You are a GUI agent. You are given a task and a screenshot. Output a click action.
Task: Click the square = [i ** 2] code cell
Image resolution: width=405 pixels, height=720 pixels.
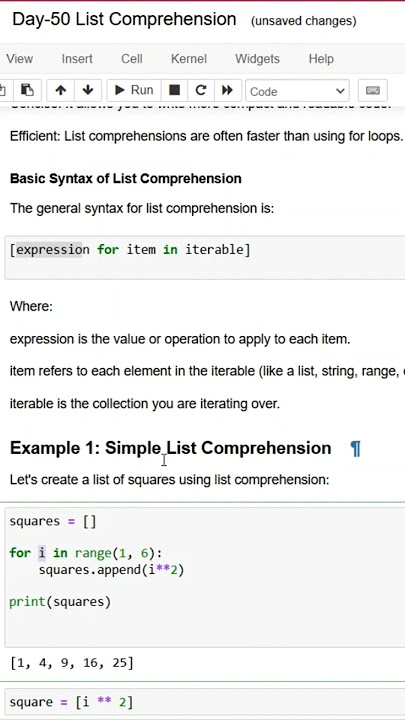pos(205,702)
